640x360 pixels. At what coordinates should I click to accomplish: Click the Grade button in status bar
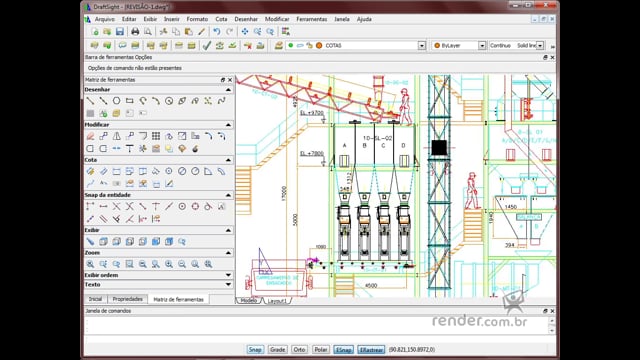tap(277, 349)
